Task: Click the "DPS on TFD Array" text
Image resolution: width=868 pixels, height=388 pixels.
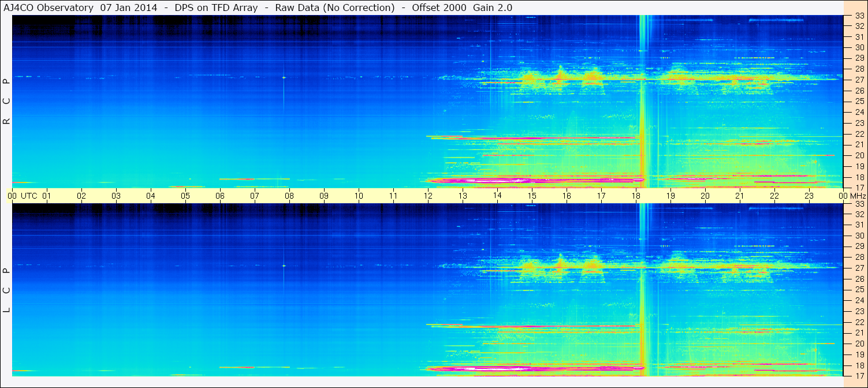Action: coord(216,8)
